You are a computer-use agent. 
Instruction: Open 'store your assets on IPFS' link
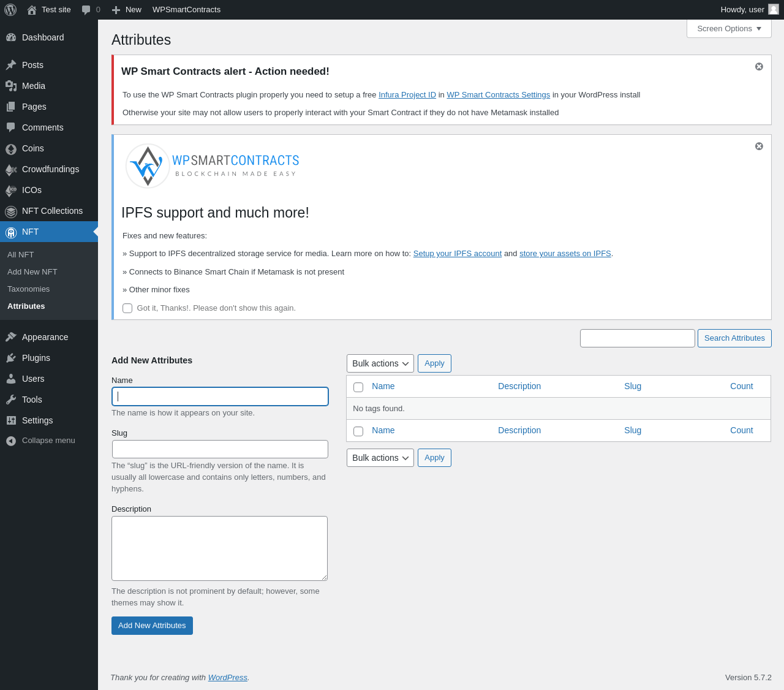565,254
